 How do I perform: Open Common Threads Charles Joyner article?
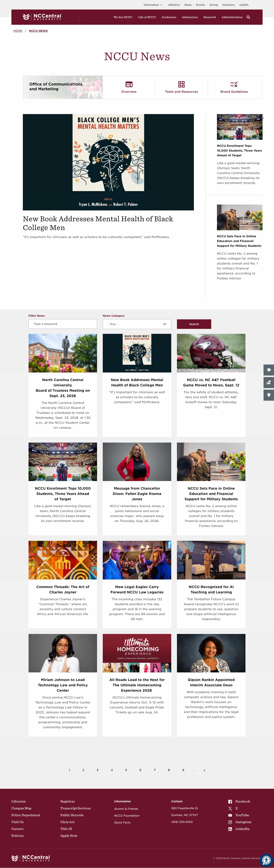(63, 589)
